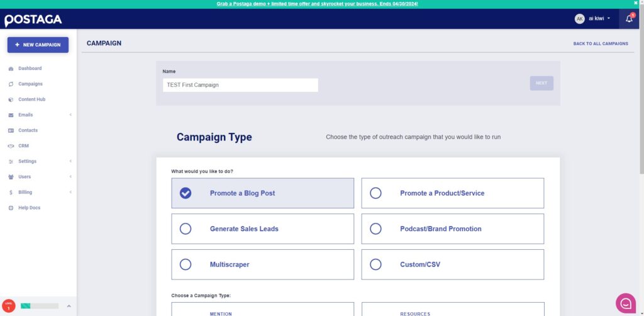Click the campaign Name input field

[240, 85]
